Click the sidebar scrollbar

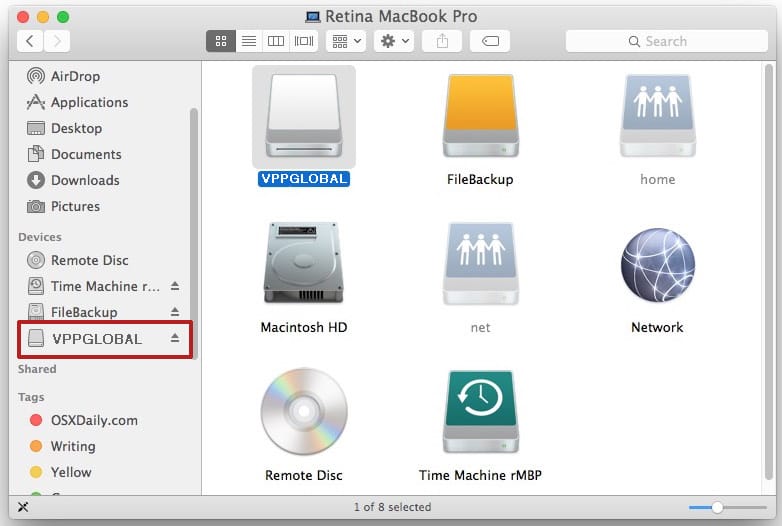coord(194,232)
